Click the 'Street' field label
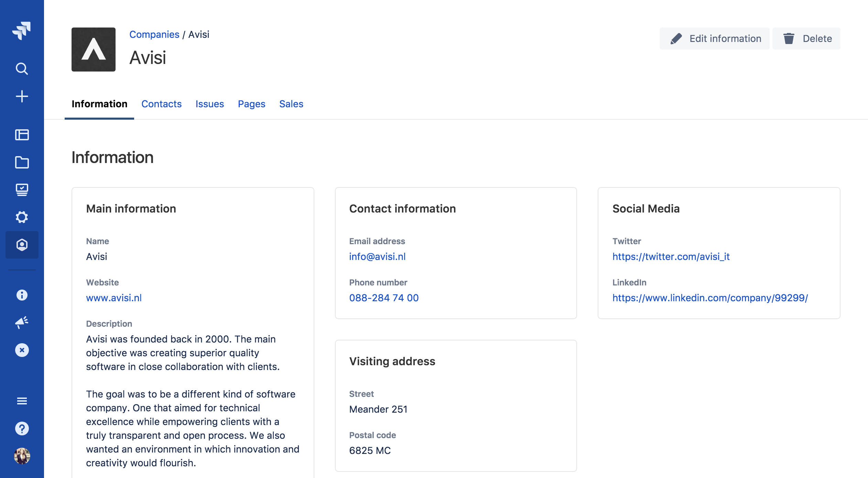 pyautogui.click(x=361, y=394)
